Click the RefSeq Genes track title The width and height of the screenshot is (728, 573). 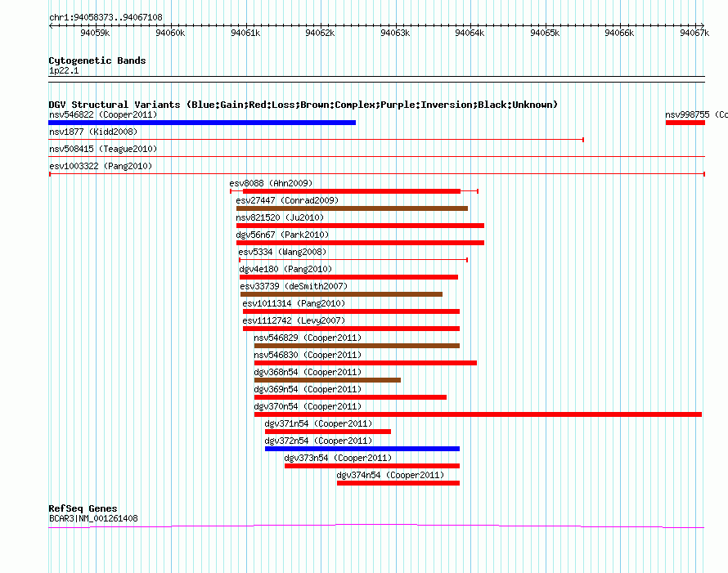tap(83, 508)
